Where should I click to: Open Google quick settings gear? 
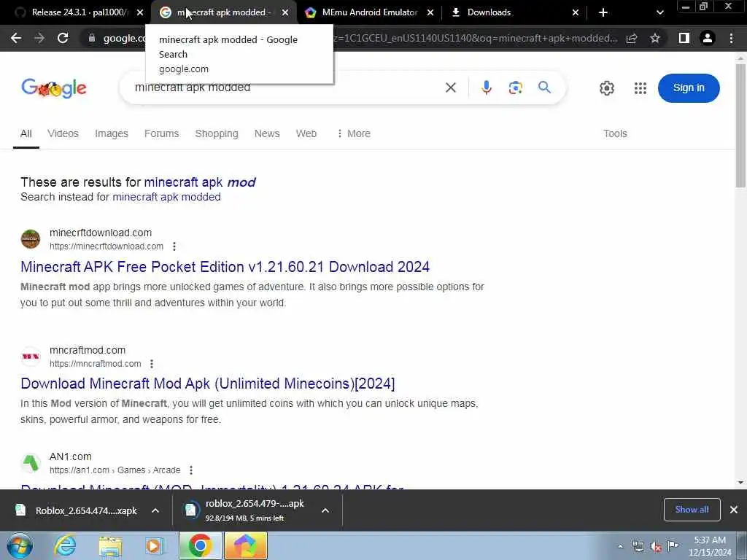pos(606,88)
